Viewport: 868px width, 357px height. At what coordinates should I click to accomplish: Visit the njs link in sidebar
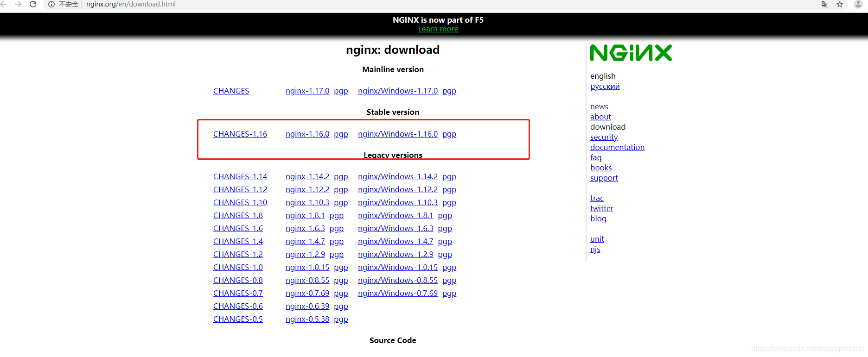(595, 249)
